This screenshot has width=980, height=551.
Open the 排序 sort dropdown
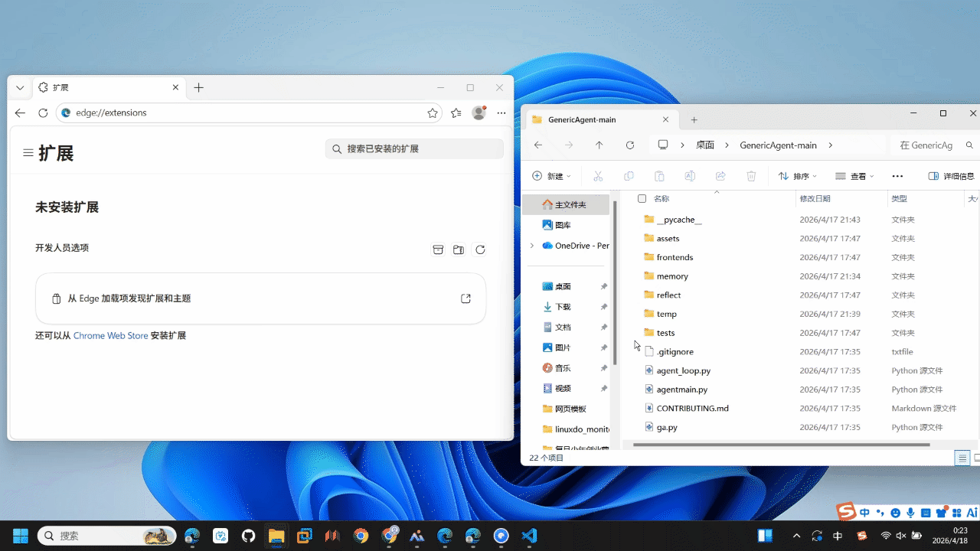coord(797,176)
